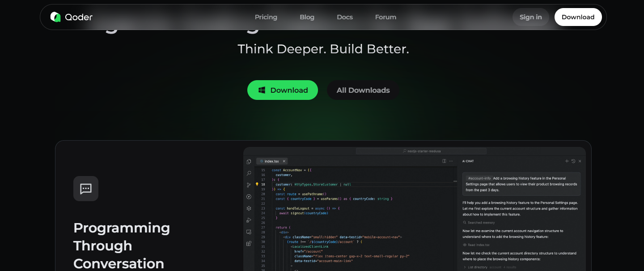Click the eye icon next to Read index.tsx

point(465,245)
